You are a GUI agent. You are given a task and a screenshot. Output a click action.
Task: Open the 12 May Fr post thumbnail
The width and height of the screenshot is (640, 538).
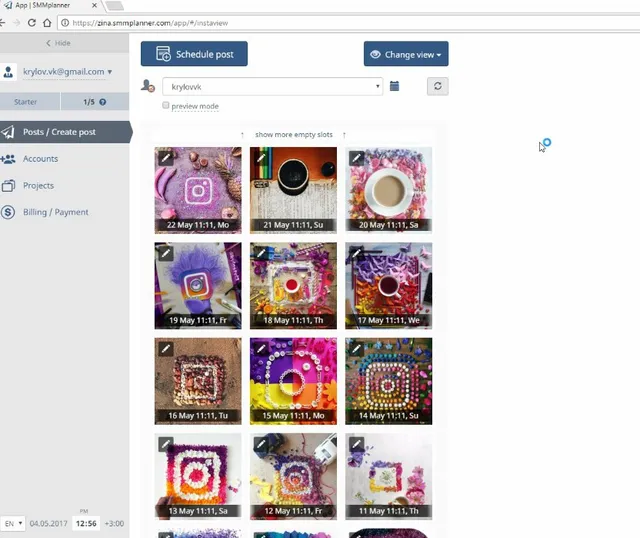click(x=293, y=476)
